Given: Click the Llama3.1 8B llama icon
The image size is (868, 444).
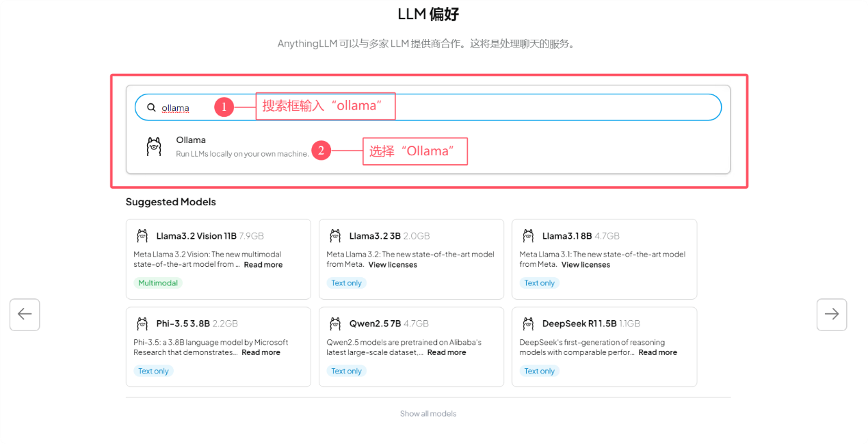Looking at the screenshot, I should pyautogui.click(x=528, y=236).
